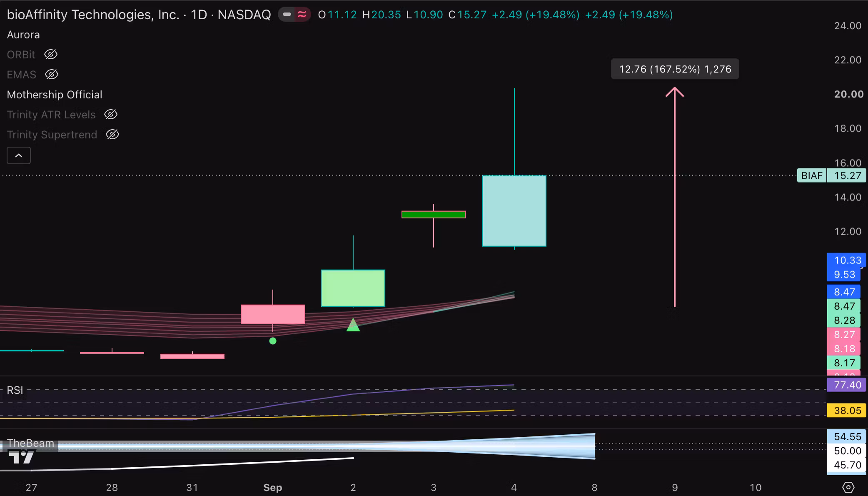The width and height of the screenshot is (868, 496).
Task: Click the minus icon in the header pill
Action: pos(287,15)
